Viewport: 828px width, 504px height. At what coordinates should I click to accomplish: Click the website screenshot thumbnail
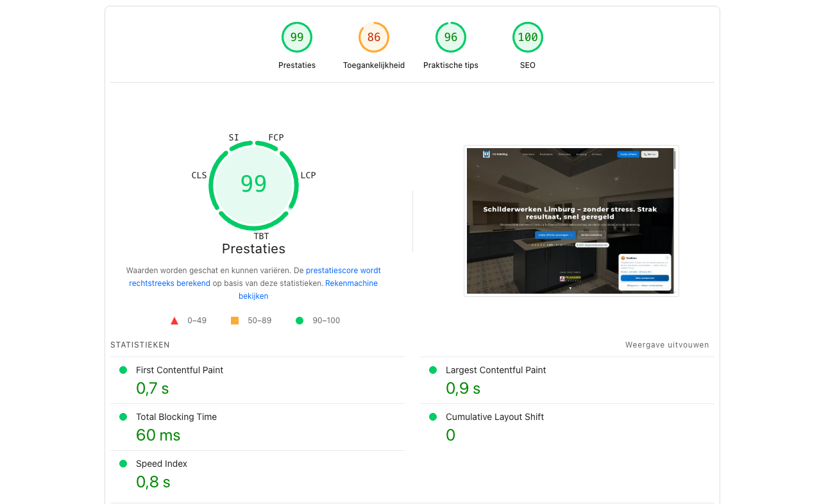571,221
